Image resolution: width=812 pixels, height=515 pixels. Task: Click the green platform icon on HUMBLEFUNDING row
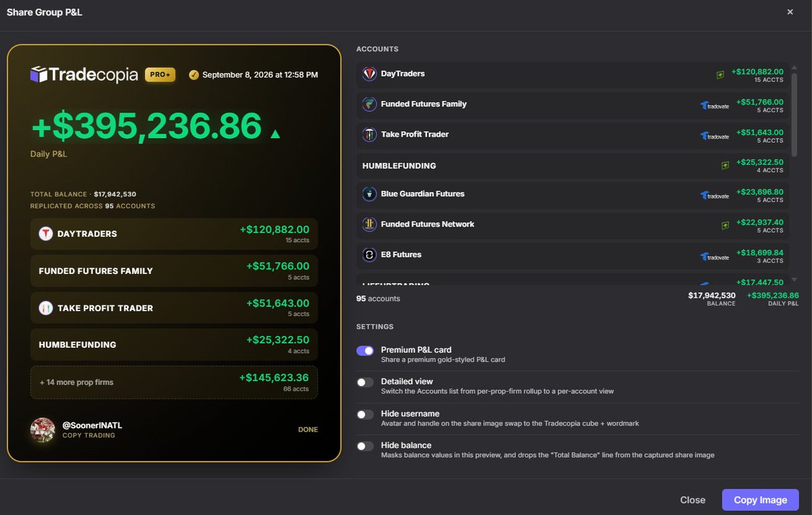click(725, 165)
